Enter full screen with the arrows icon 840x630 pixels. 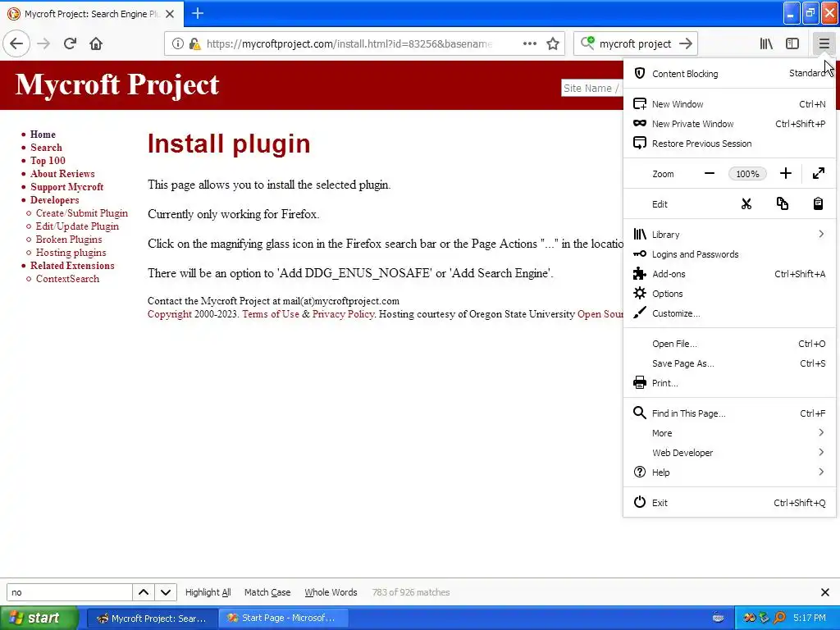click(x=819, y=174)
